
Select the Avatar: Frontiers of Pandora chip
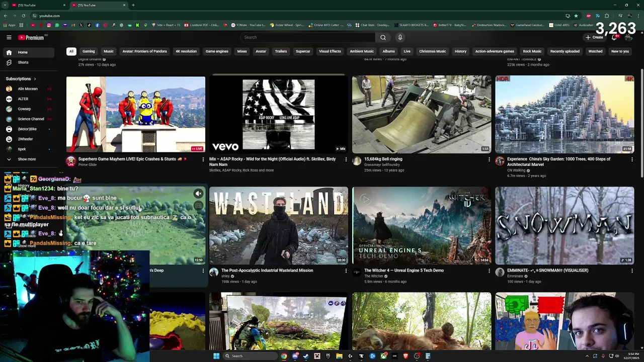click(144, 51)
